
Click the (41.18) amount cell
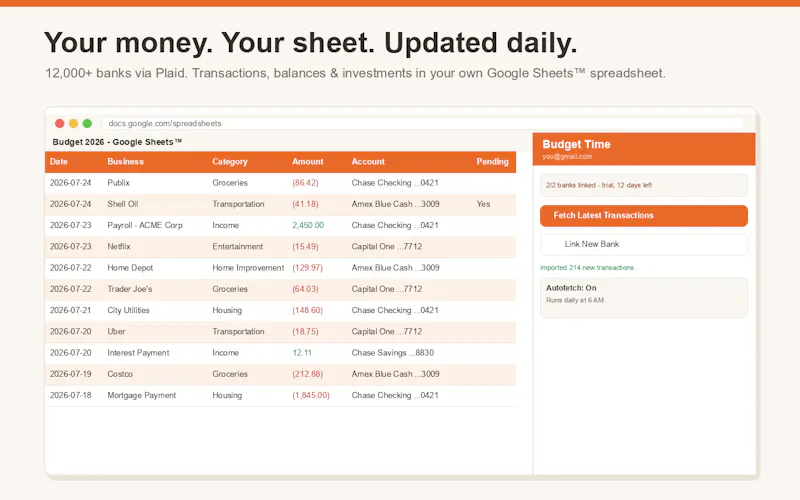point(305,204)
